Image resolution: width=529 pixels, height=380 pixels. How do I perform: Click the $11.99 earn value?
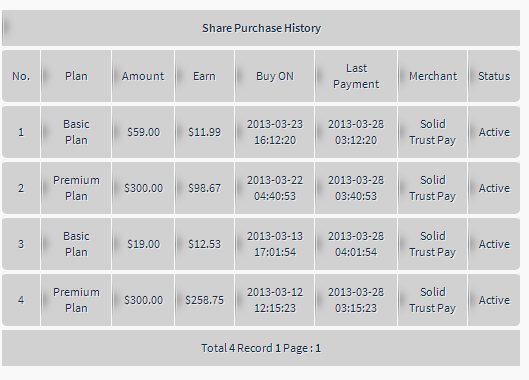[x=204, y=132]
